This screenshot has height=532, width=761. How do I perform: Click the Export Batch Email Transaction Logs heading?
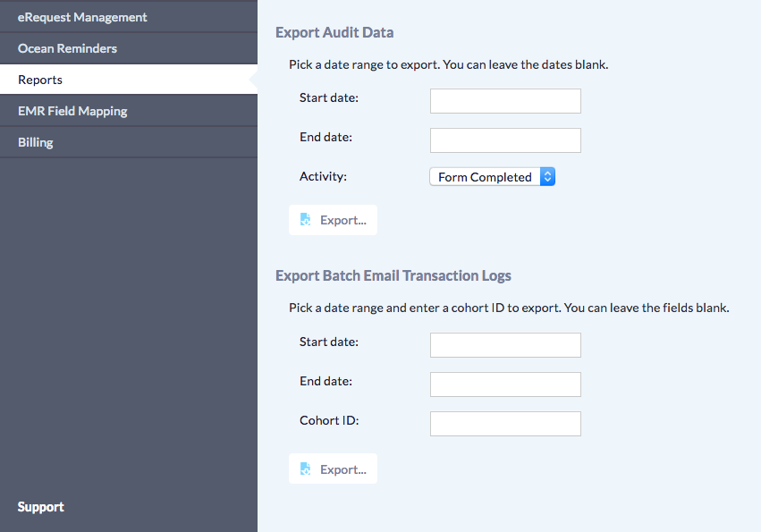tap(393, 275)
